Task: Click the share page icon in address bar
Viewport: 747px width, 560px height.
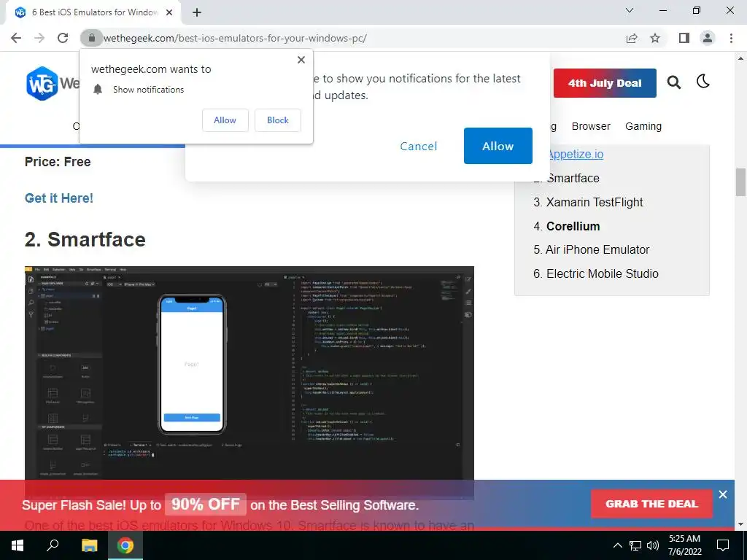Action: coord(632,38)
